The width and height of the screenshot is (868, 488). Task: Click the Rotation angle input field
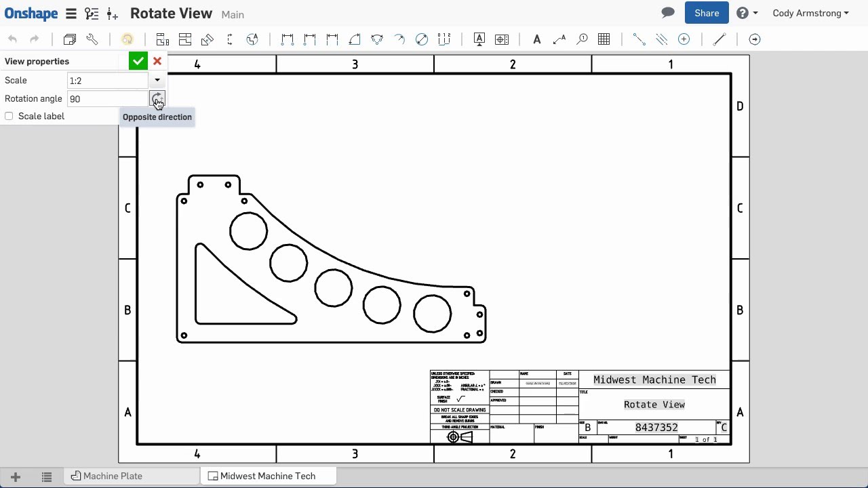[x=107, y=99]
